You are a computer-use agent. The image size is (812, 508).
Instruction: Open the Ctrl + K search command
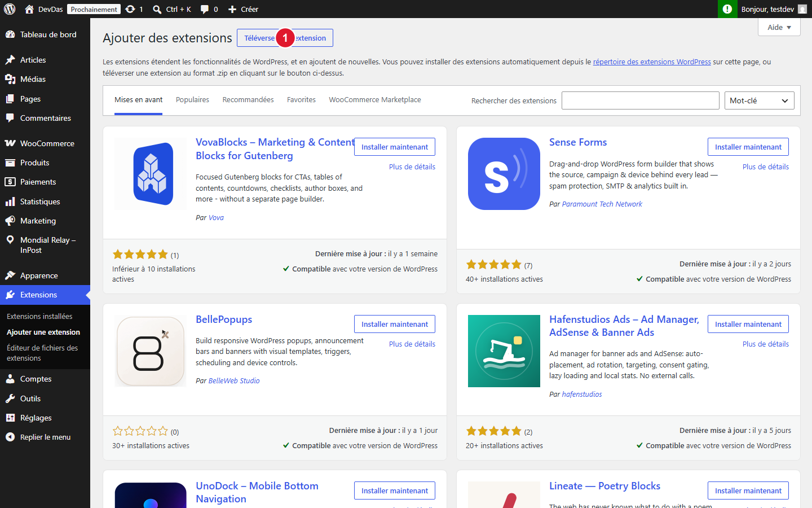click(172, 9)
